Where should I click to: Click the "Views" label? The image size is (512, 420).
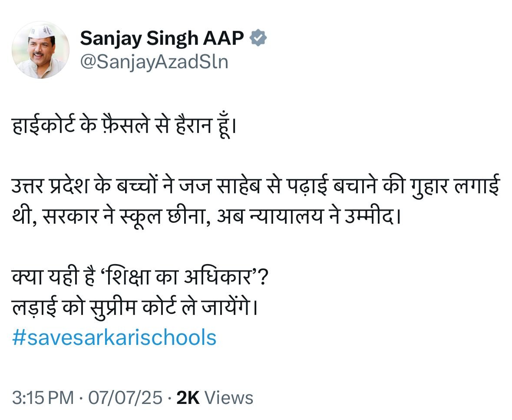point(228,398)
